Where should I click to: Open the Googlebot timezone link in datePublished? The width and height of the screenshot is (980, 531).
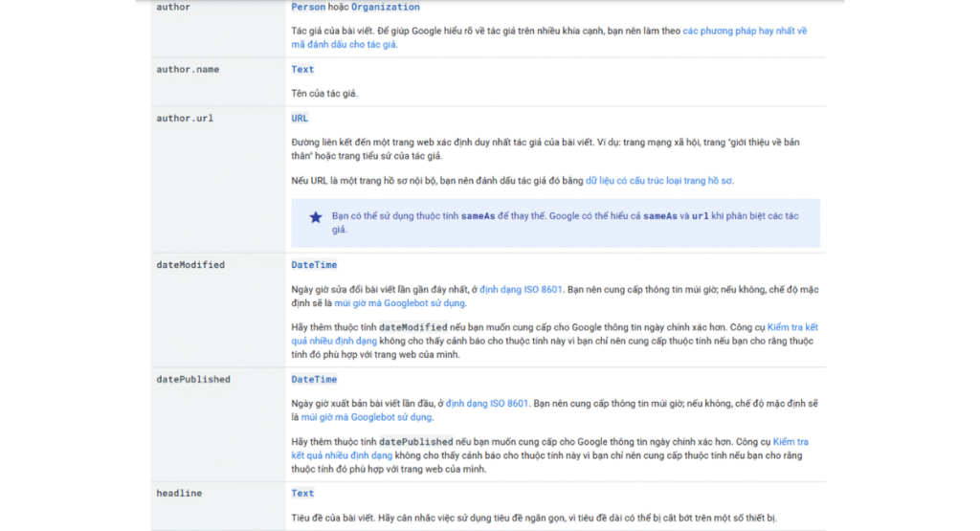[367, 417]
